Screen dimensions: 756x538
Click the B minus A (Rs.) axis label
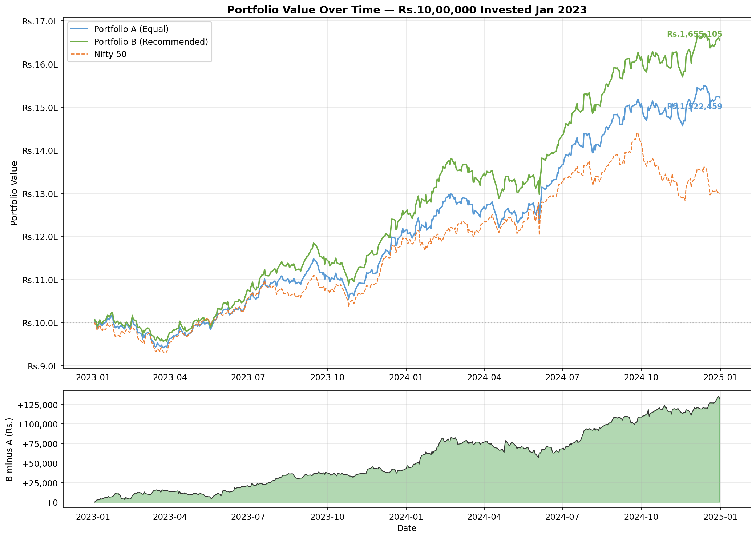click(10, 449)
